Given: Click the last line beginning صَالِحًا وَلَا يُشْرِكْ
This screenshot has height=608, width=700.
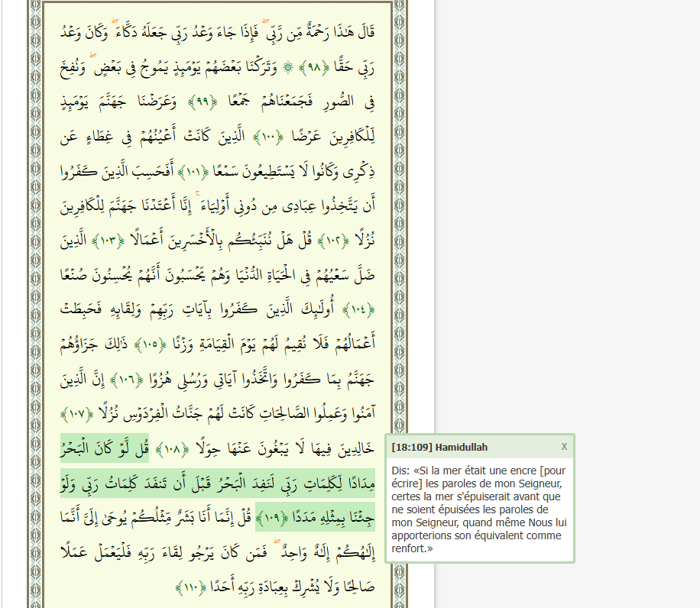Looking at the screenshot, I should [x=291, y=587].
